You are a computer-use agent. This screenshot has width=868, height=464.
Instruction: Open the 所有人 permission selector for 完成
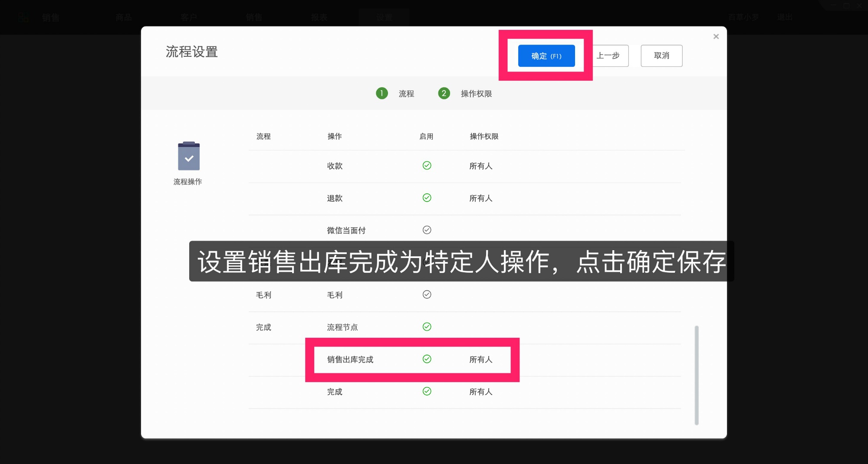[480, 391]
